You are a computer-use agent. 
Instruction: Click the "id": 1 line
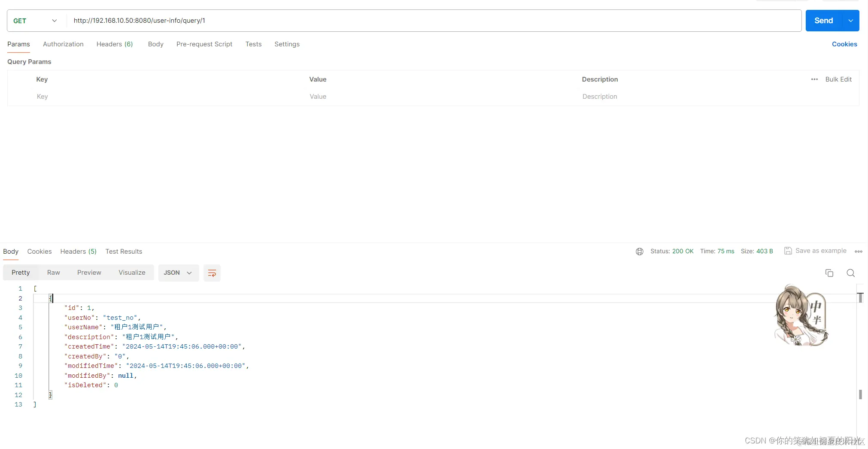(x=79, y=308)
